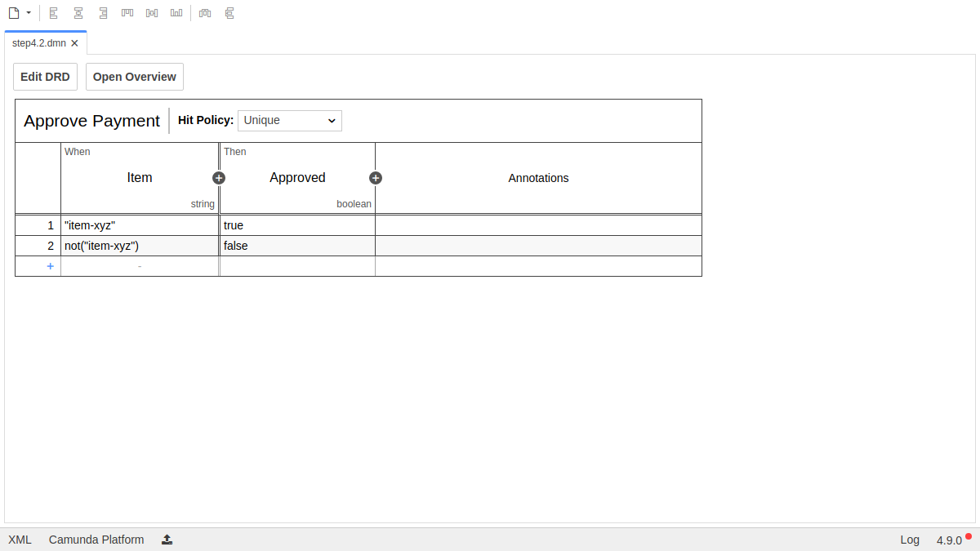Click the align elements top icon
This screenshot has height=551, width=980.
pyautogui.click(x=127, y=13)
